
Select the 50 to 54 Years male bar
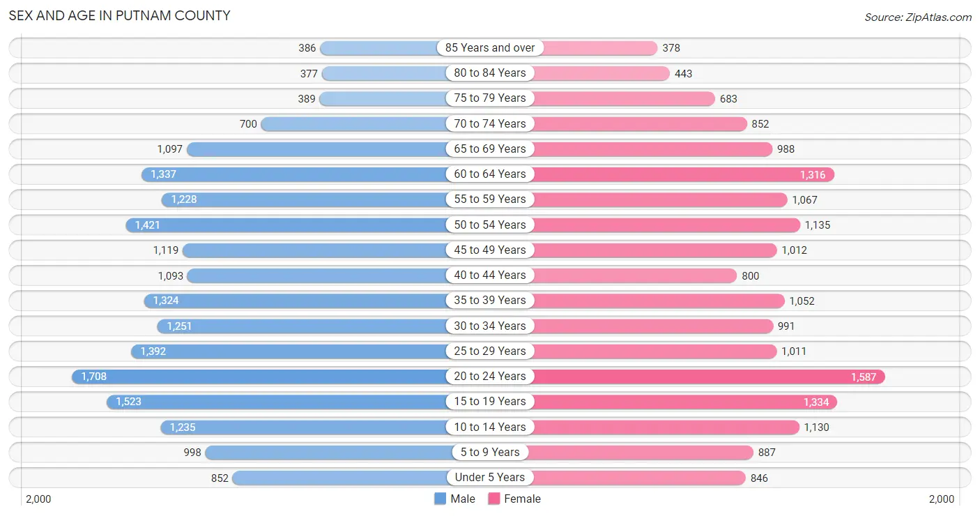coord(286,225)
